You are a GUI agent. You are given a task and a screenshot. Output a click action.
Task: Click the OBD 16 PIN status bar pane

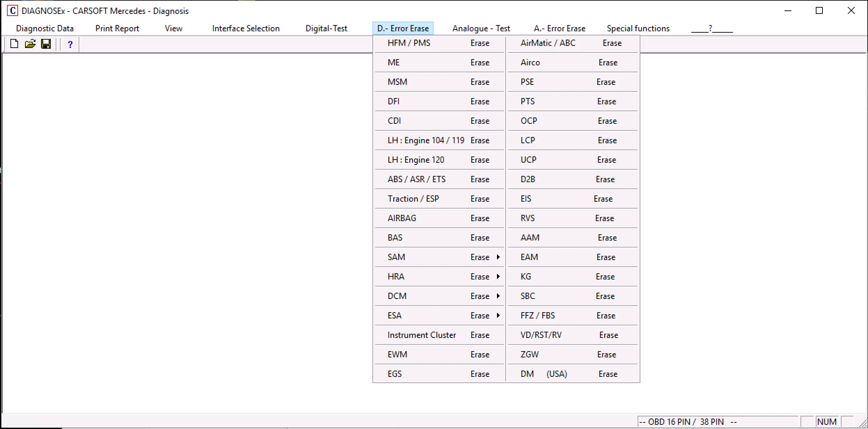click(x=717, y=422)
